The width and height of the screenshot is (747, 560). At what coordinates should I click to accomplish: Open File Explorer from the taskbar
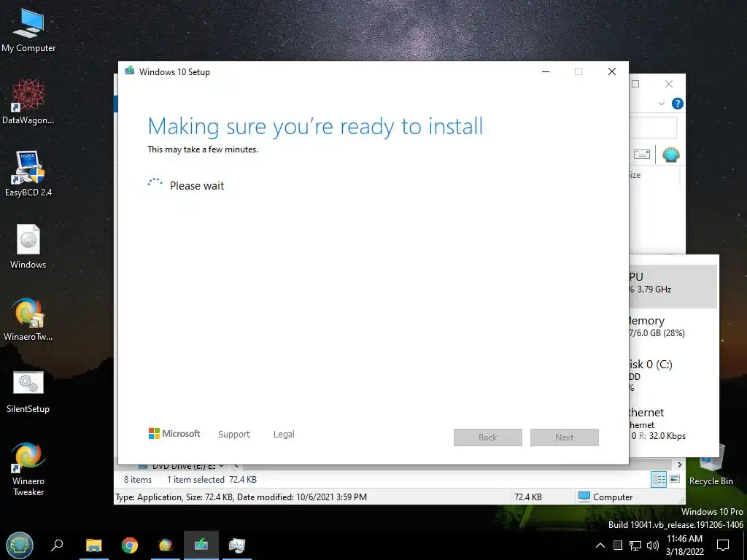94,545
